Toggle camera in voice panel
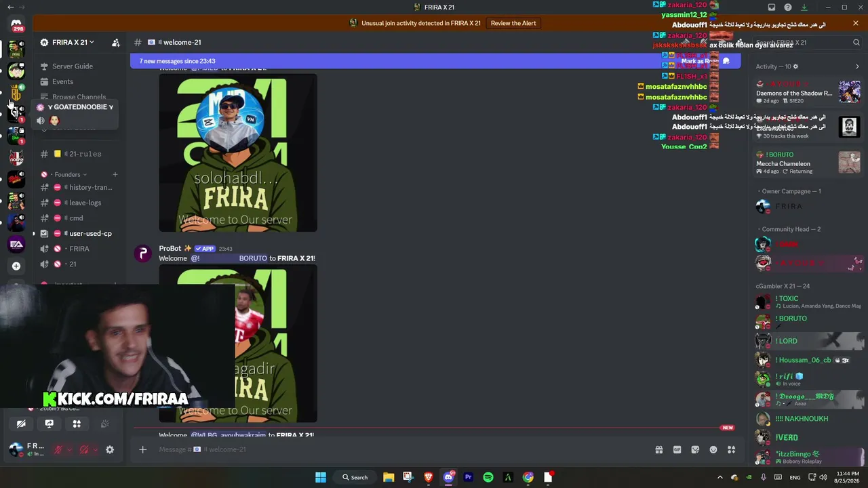Image resolution: width=868 pixels, height=488 pixels. [x=21, y=424]
